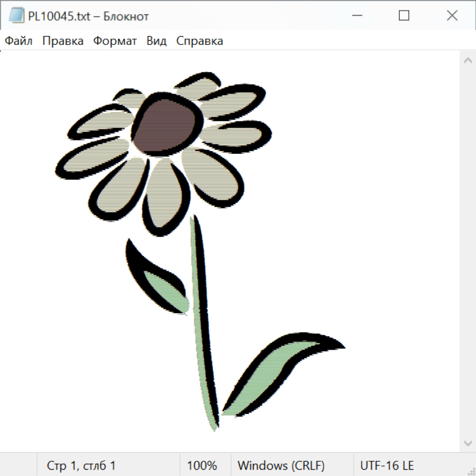Click the scroll up arrow
This screenshot has width=476, height=476.
[468, 60]
